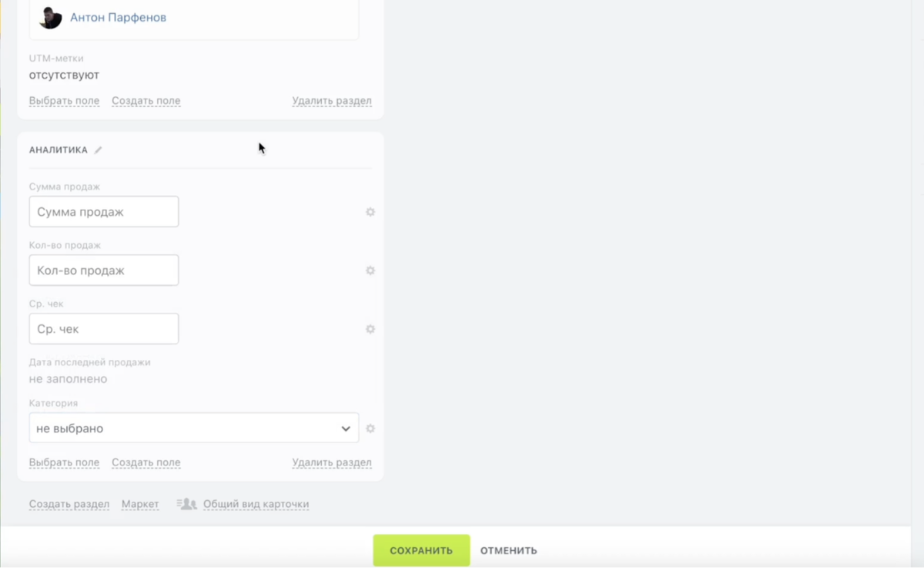Click Антон Парфенов avatar picture

tap(50, 17)
